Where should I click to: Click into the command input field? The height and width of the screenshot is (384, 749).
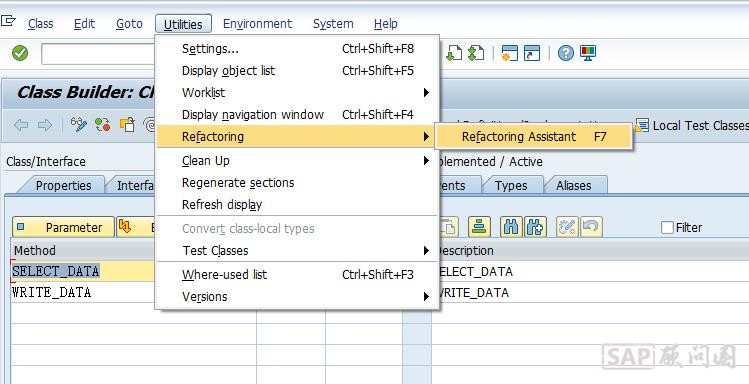tap(99, 54)
